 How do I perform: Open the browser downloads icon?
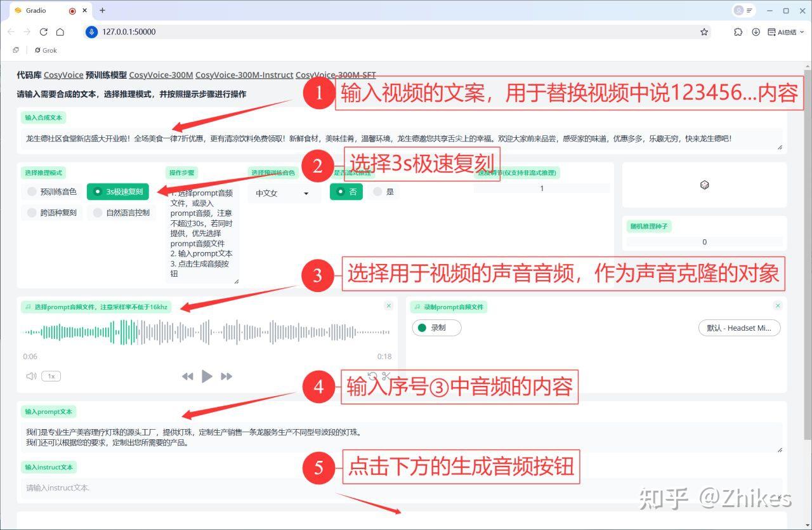[x=756, y=32]
